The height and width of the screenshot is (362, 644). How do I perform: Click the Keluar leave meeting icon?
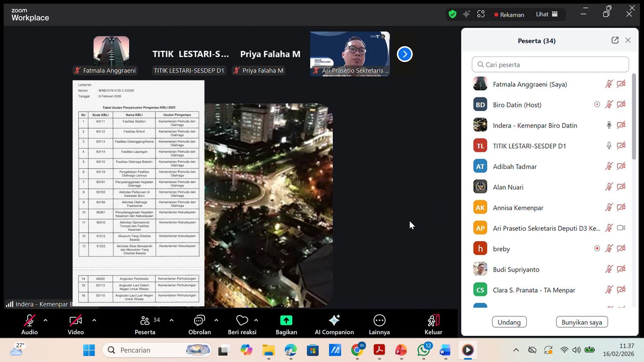coord(433,320)
